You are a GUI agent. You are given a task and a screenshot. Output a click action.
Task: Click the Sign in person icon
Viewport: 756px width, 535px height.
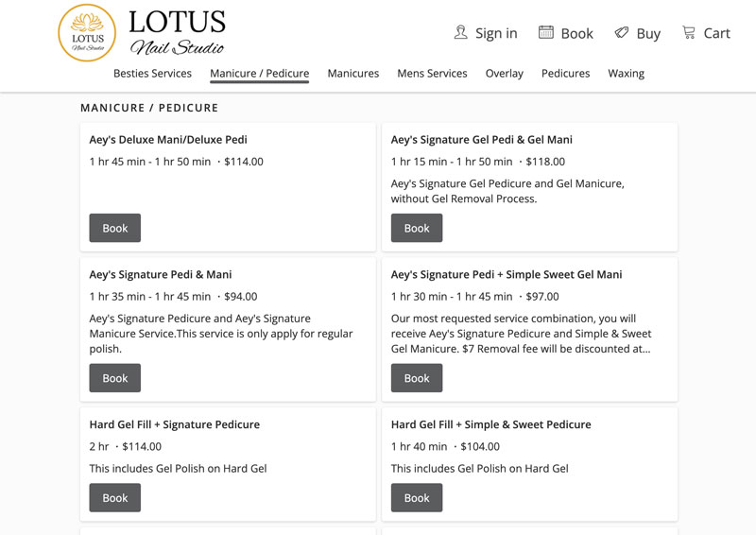(x=460, y=33)
